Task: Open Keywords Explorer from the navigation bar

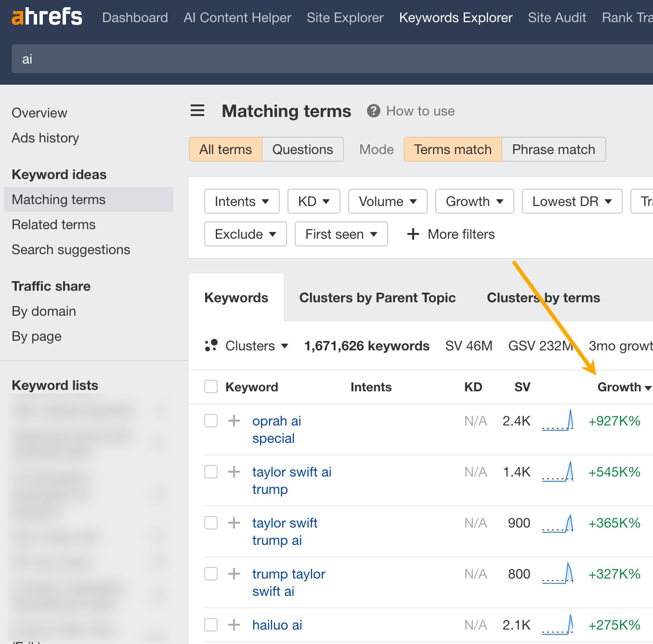Action: (455, 17)
